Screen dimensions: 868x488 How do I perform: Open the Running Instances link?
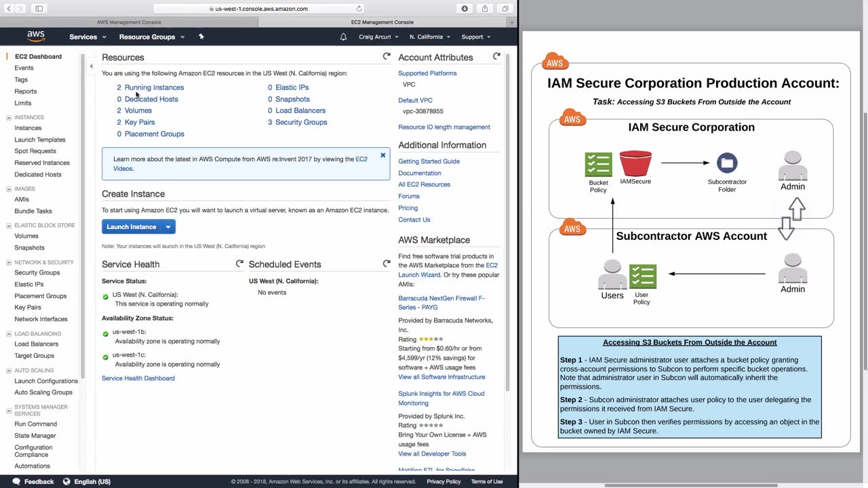(154, 87)
